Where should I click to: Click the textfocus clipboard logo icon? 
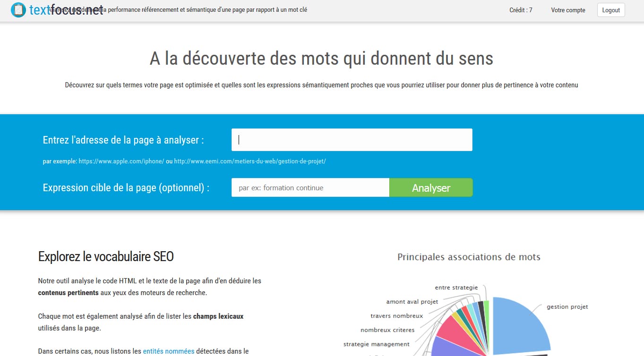click(x=18, y=10)
